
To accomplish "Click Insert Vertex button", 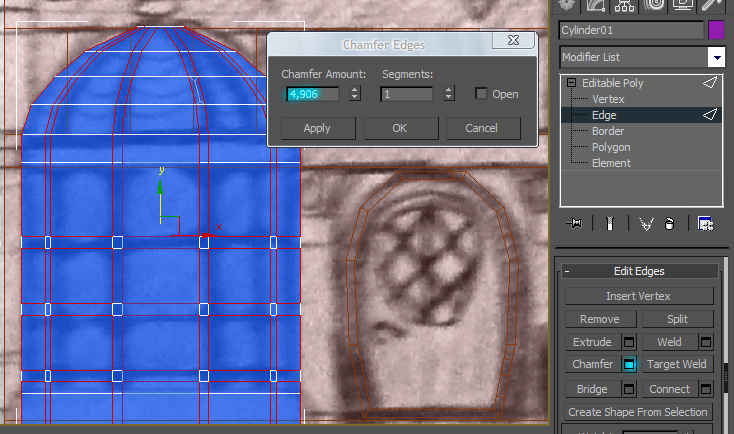I will 638,296.
